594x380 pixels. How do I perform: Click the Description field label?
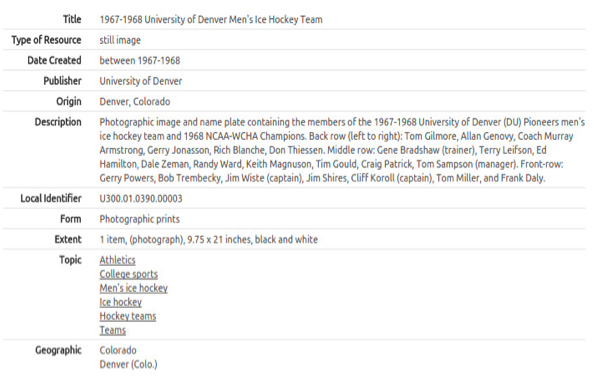[58, 122]
